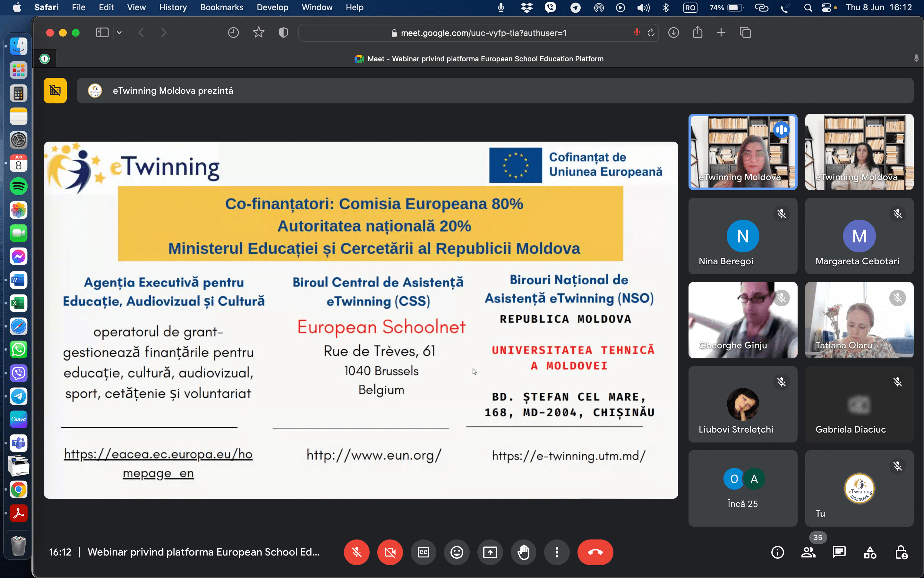This screenshot has height=578, width=924.
Task: Toggle closed captions button
Action: (424, 552)
